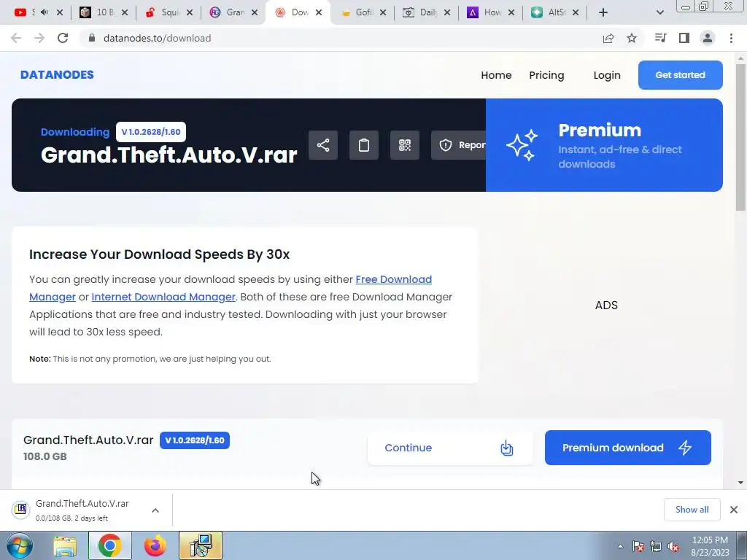Close the downloads bar
The image size is (747, 560).
point(734,510)
